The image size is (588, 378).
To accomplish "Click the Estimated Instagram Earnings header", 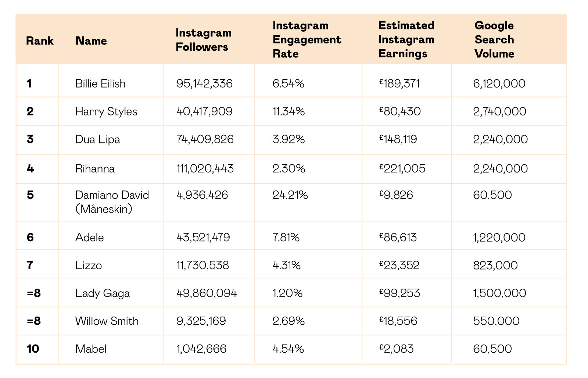I will tap(406, 39).
